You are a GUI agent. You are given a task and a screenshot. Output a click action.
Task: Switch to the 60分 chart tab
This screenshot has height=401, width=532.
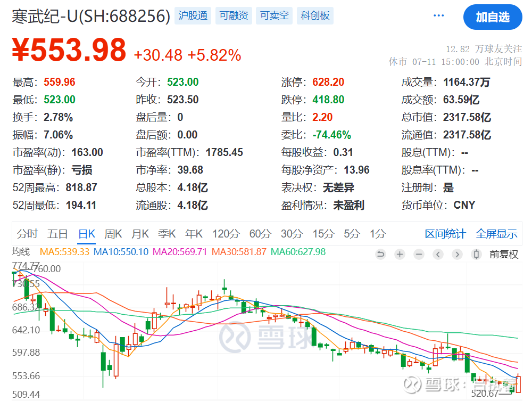pos(260,234)
